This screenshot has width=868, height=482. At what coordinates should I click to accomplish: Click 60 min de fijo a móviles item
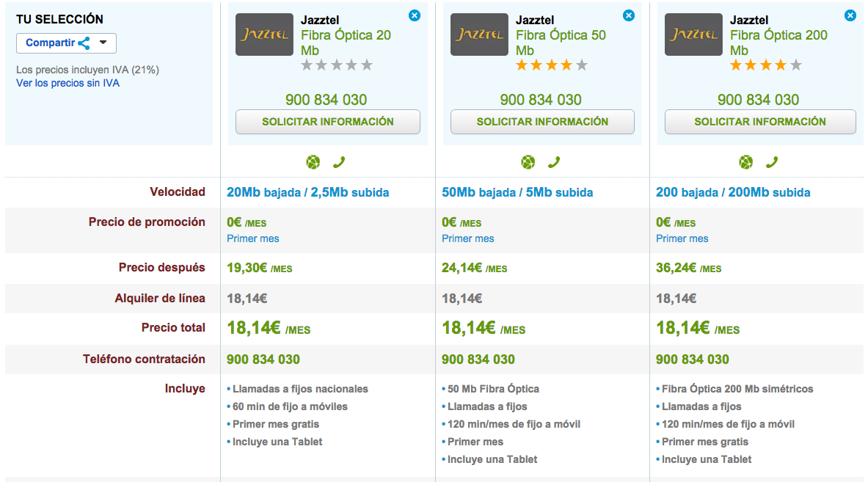tap(290, 406)
